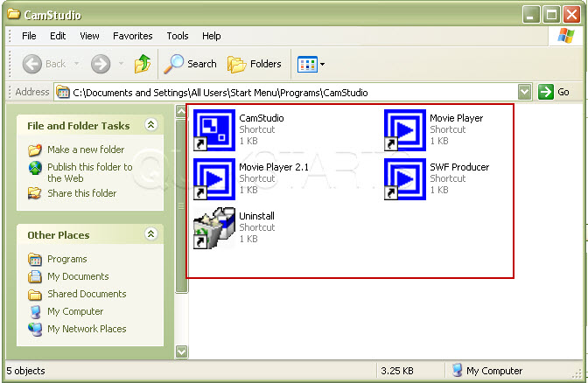Go to Programs in Other Places
588x383 pixels.
click(67, 259)
